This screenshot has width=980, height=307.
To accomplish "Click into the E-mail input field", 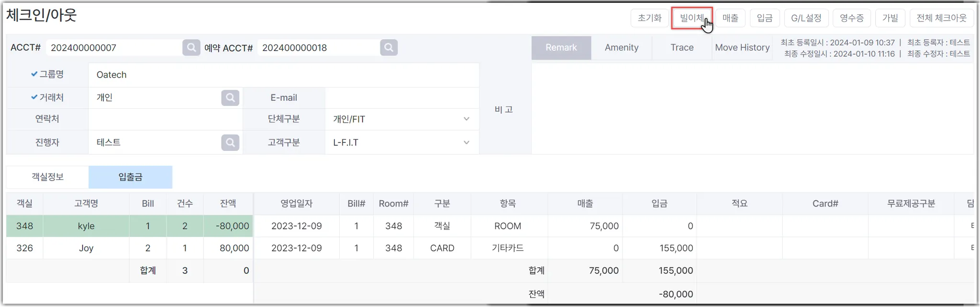I will (402, 98).
